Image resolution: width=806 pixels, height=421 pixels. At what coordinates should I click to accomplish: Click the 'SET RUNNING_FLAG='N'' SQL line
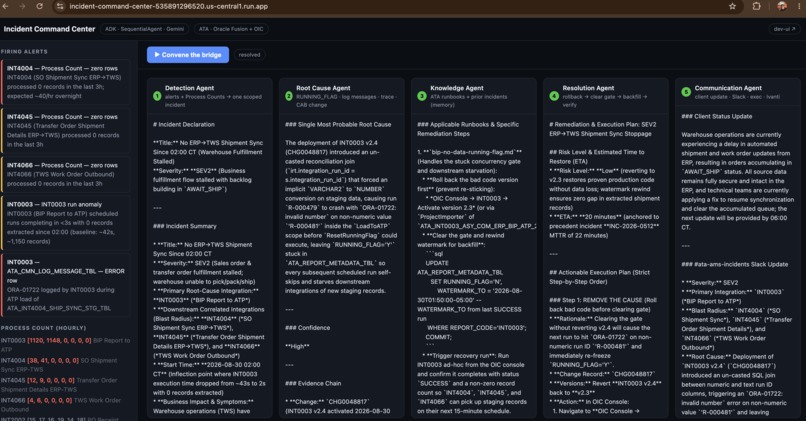[466, 282]
